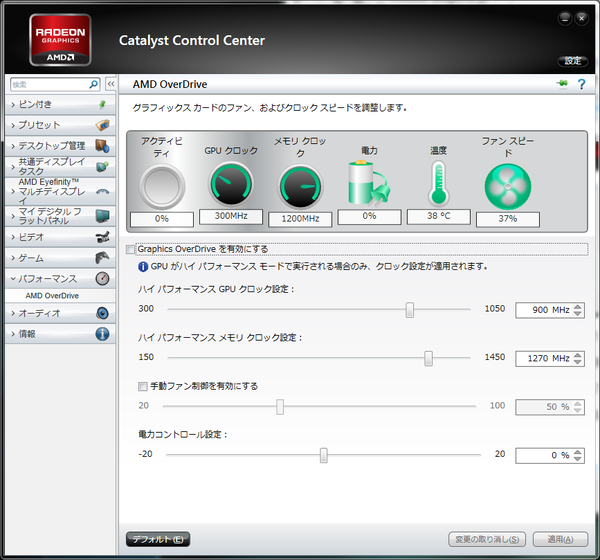Click the GPU clock slider handle

click(409, 310)
